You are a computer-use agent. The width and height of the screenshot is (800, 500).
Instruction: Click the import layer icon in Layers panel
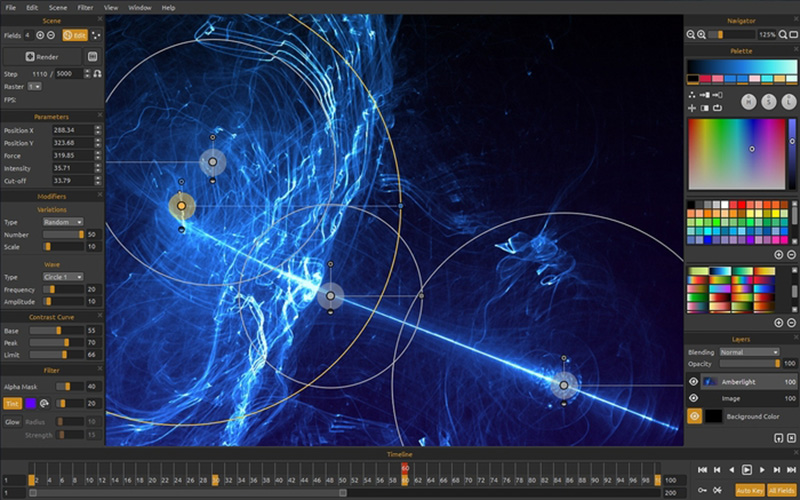coord(779,437)
